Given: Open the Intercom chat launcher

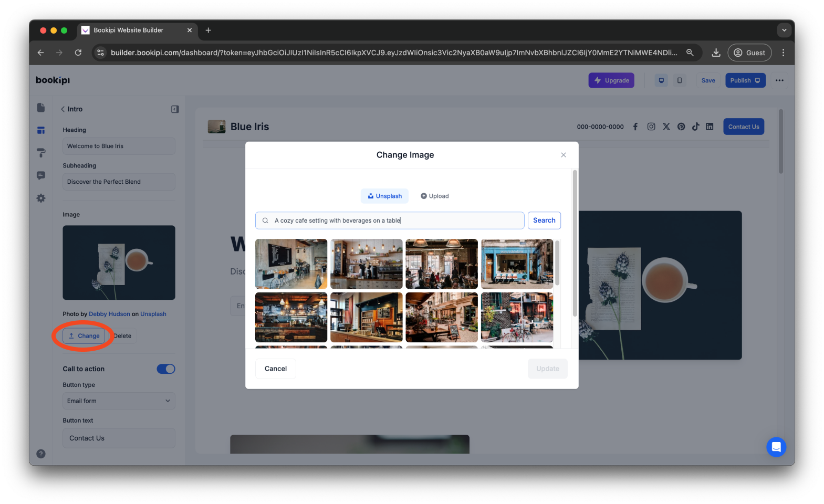Looking at the screenshot, I should 776,447.
